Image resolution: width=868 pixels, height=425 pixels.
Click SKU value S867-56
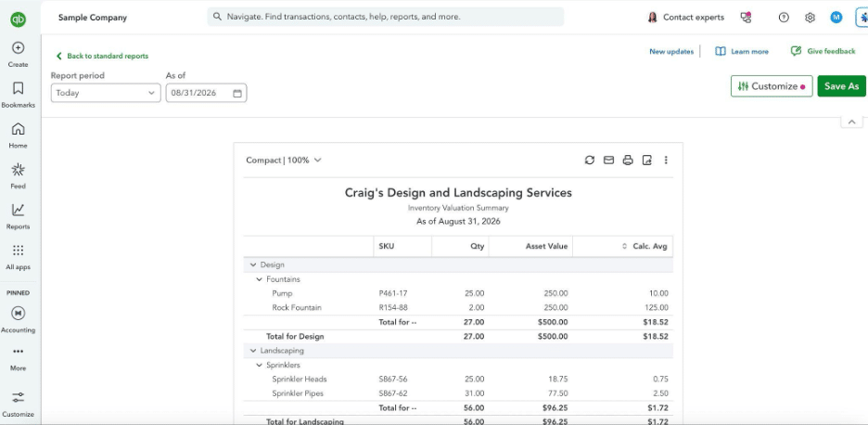click(x=393, y=379)
